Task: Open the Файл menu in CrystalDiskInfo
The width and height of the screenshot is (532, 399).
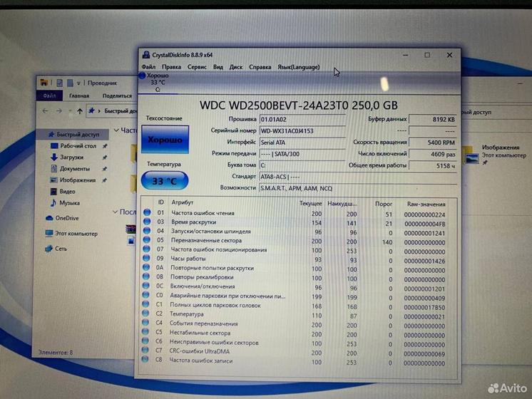Action: [x=148, y=67]
